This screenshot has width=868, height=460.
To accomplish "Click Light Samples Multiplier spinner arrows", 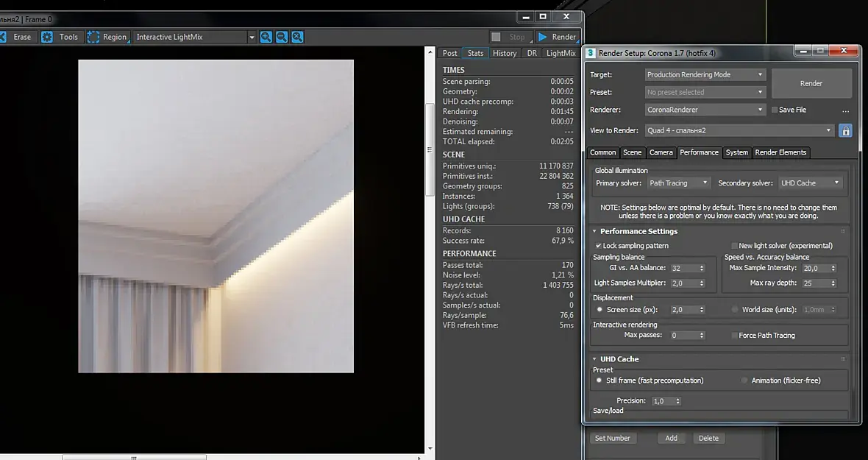I will coord(702,283).
